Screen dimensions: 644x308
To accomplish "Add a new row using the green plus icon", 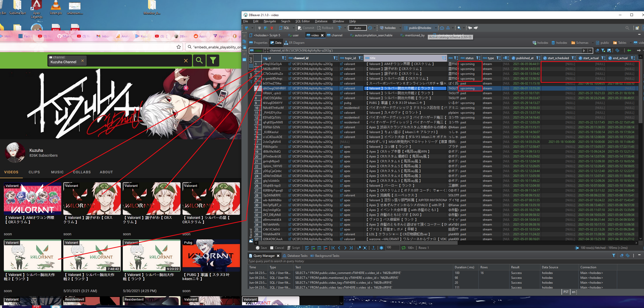I will tap(313, 248).
